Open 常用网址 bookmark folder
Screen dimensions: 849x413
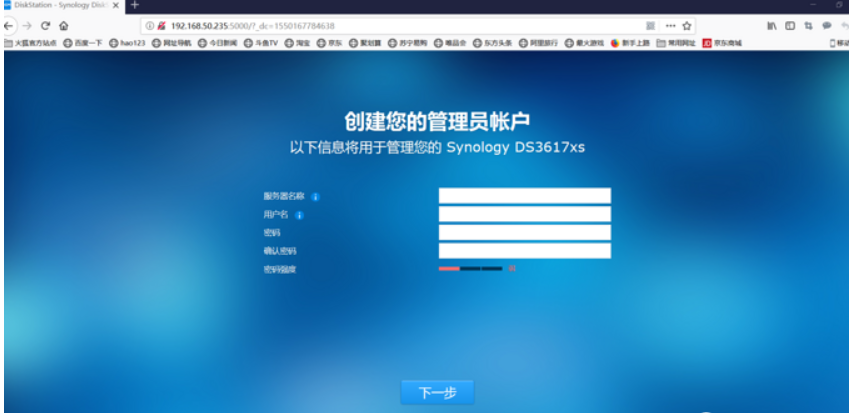pyautogui.click(x=676, y=43)
